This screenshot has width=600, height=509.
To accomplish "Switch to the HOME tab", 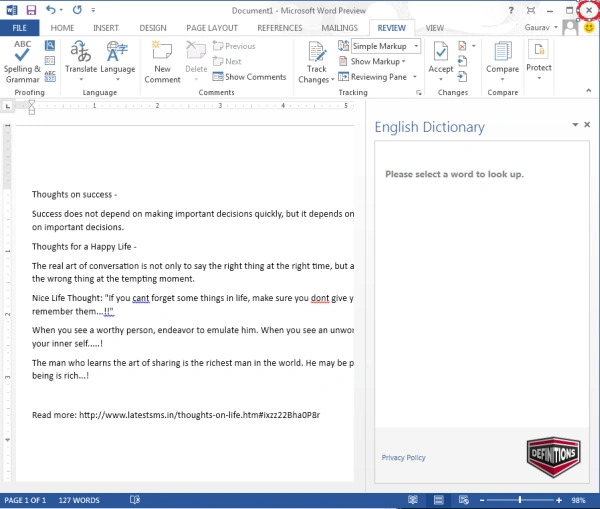I will click(62, 28).
